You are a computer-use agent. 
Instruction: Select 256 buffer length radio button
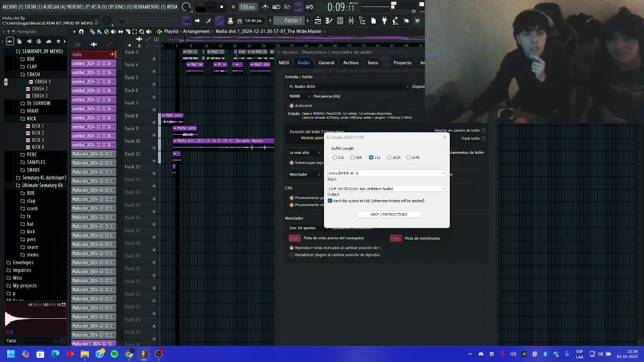pos(335,157)
